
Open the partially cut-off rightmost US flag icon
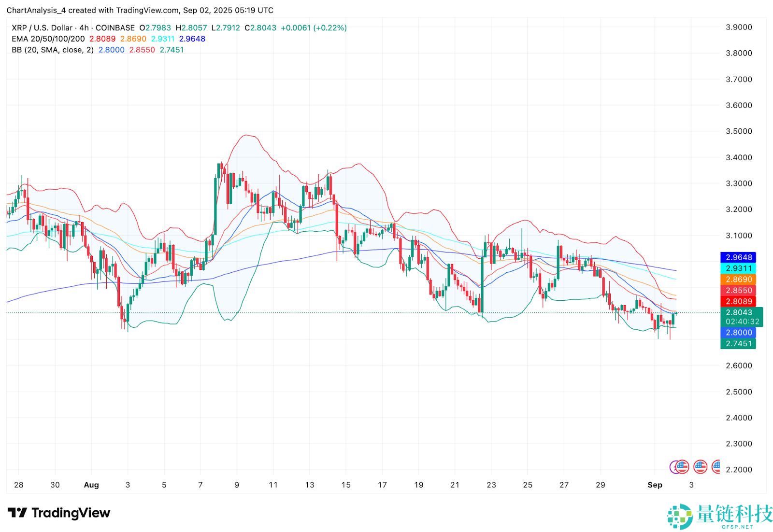point(716,467)
